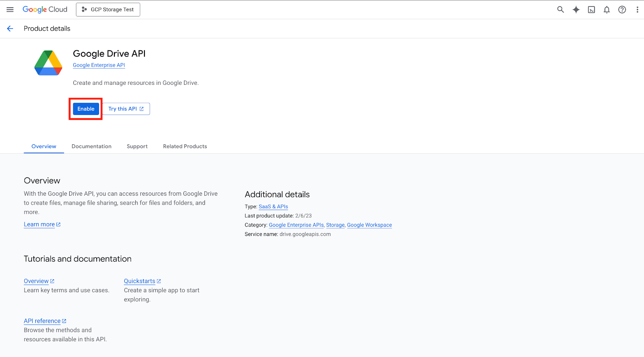
Task: Open the Gemini AI sparkle icon
Action: 576,10
